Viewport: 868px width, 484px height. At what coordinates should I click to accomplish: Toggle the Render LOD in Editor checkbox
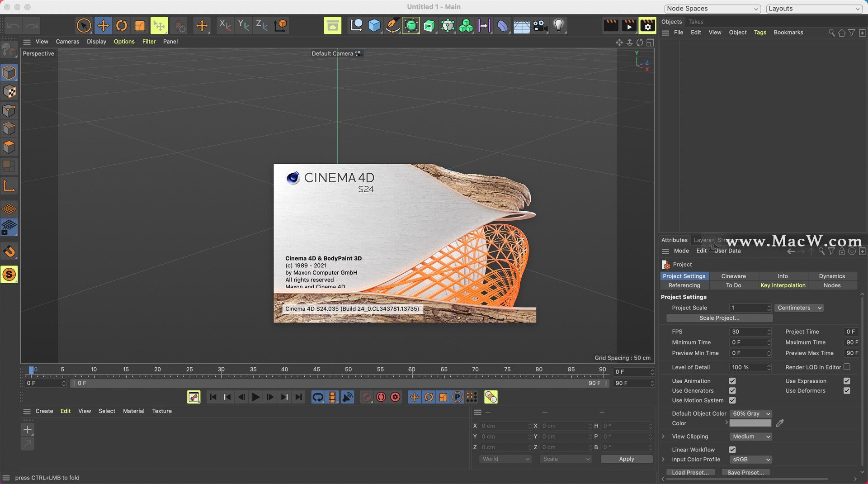tap(847, 367)
